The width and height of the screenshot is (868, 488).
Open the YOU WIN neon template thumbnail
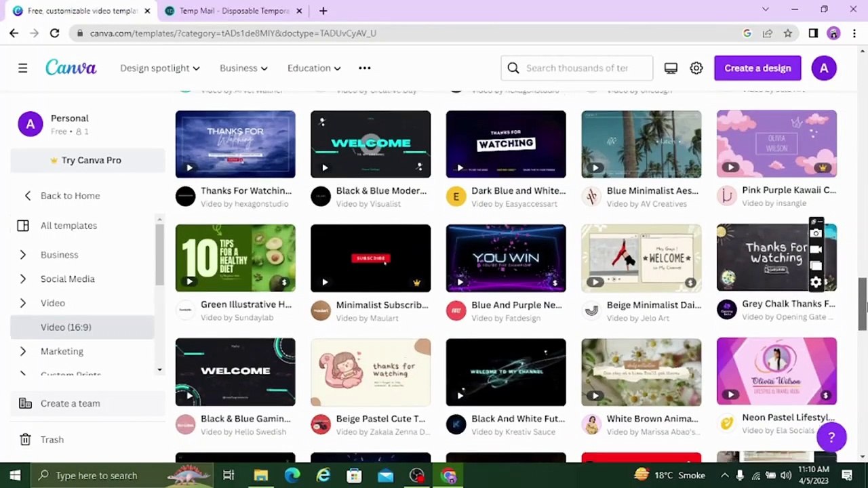coord(506,258)
